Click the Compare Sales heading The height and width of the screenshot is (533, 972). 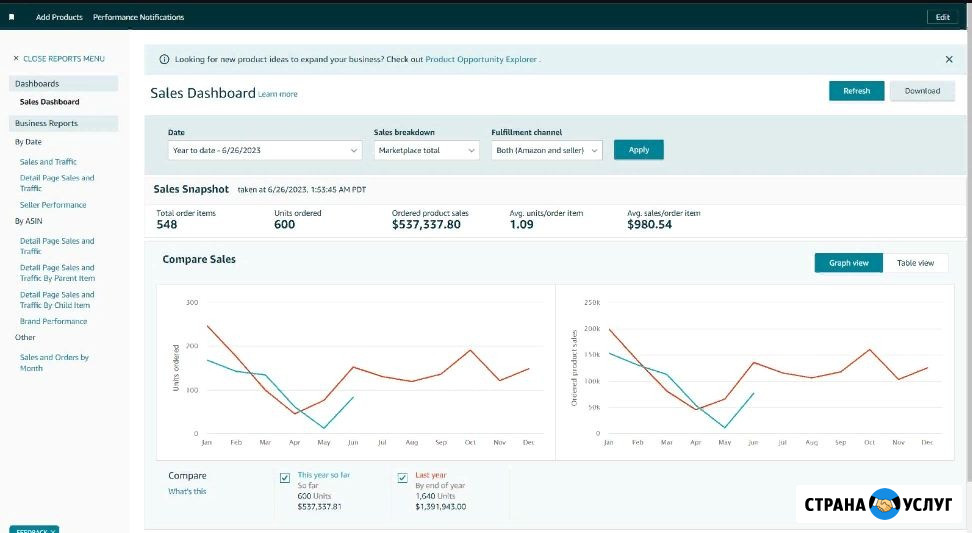point(199,259)
